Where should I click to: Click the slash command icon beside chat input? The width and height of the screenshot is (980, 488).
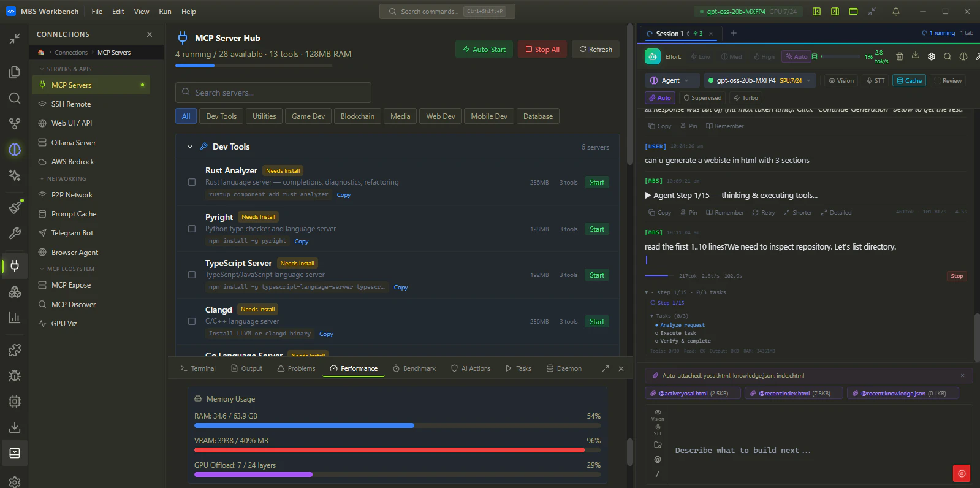(658, 473)
